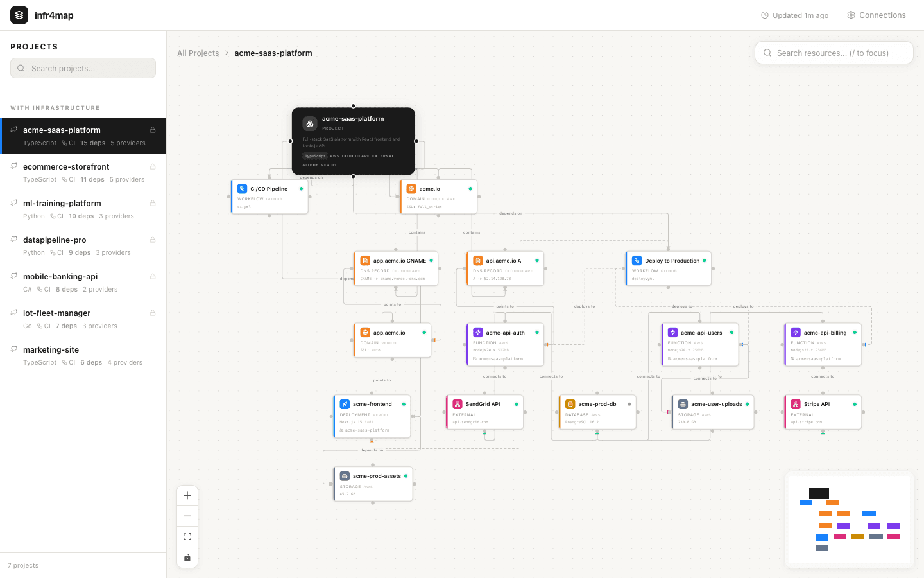The width and height of the screenshot is (924, 578).
Task: Click the 'acme-api-auth' node title
Action: pyautogui.click(x=506, y=333)
